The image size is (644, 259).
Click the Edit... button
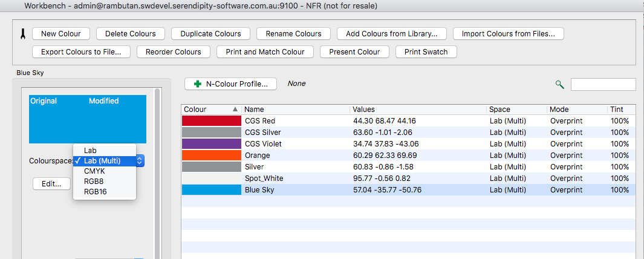(51, 184)
